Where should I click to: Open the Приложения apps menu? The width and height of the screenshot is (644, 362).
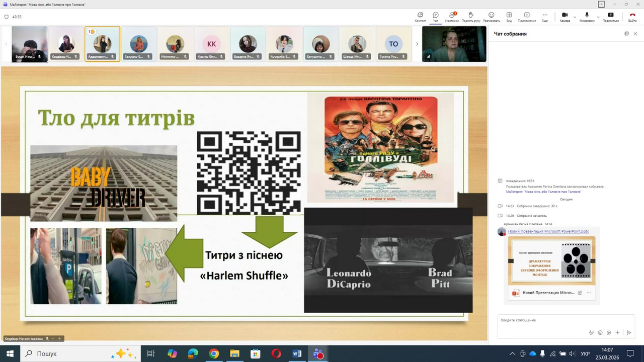[527, 17]
